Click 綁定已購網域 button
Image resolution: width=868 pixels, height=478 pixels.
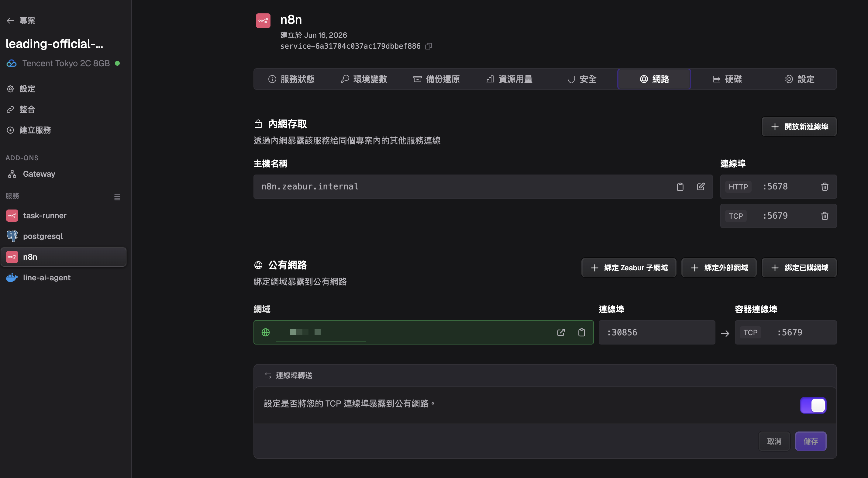799,268
